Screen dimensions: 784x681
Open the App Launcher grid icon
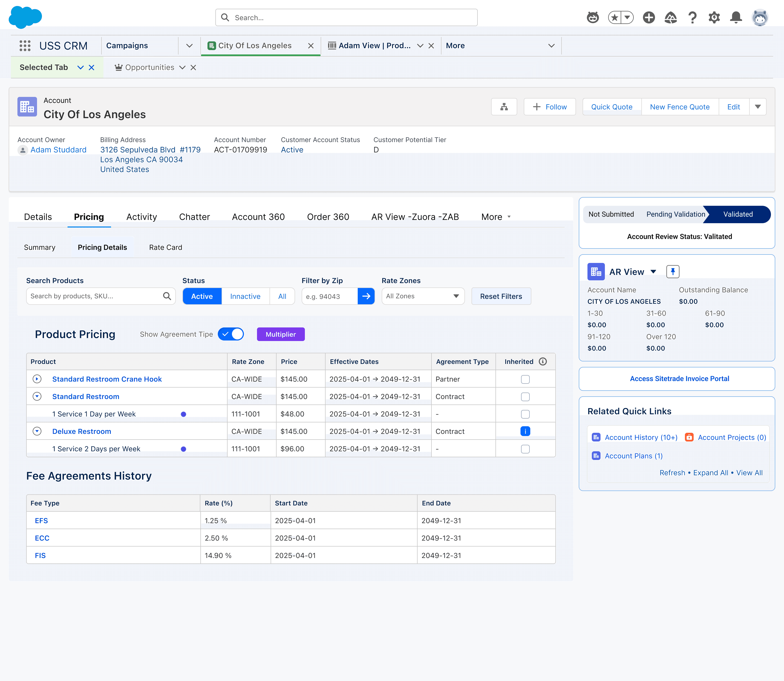click(x=25, y=46)
